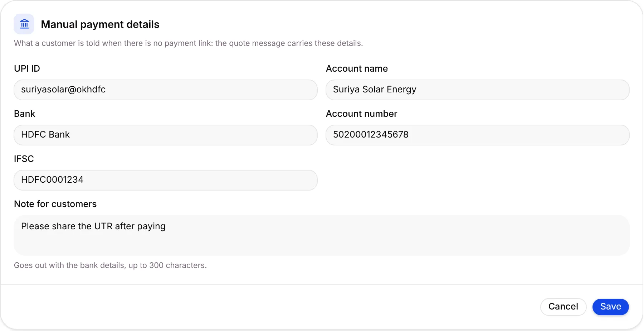This screenshot has height=331, width=644.
Task: Click the UPI ID input field
Action: (166, 90)
